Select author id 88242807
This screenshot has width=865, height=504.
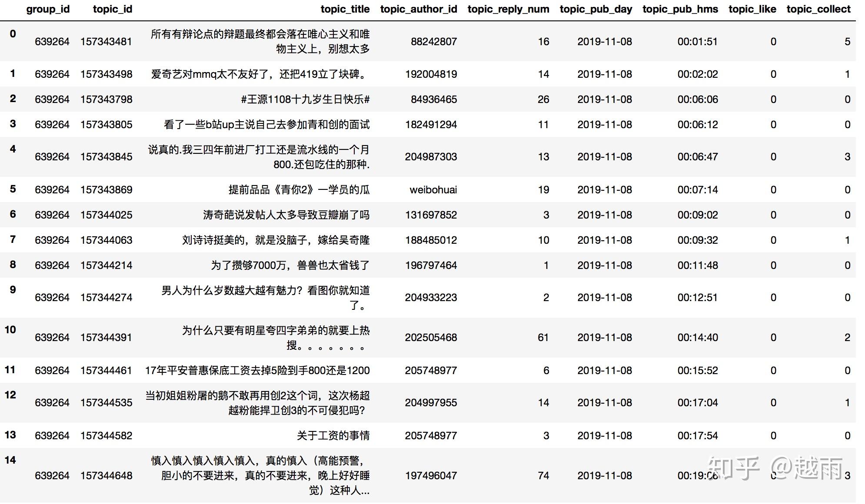pyautogui.click(x=434, y=42)
